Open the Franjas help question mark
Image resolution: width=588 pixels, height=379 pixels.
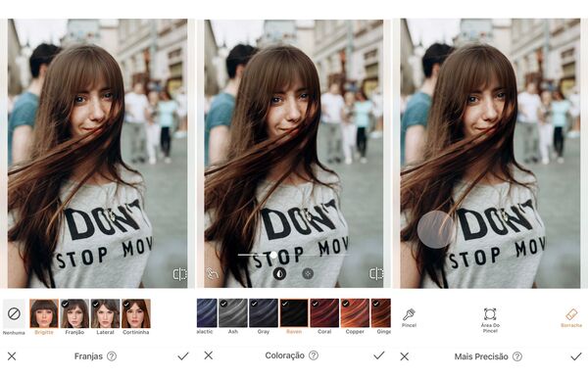[112, 356]
